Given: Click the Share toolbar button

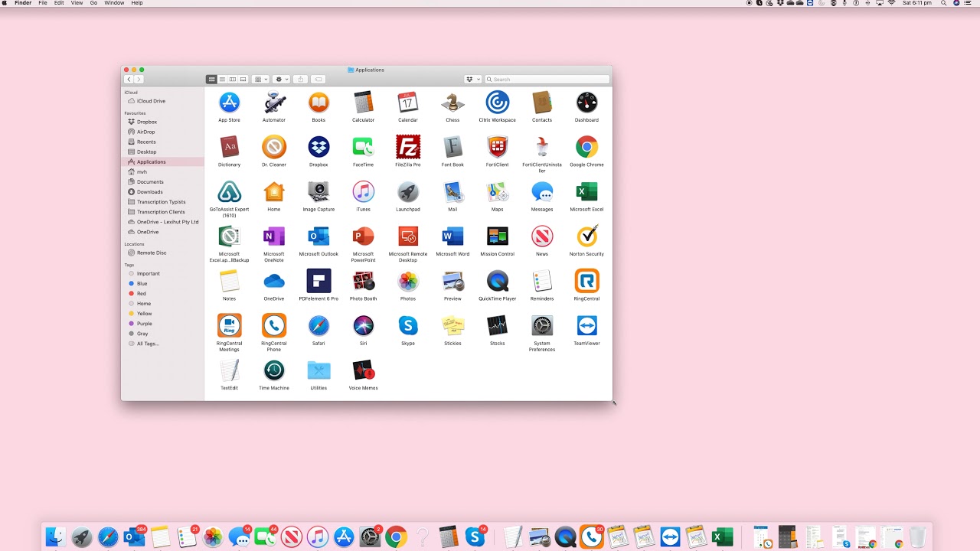Looking at the screenshot, I should [x=301, y=80].
